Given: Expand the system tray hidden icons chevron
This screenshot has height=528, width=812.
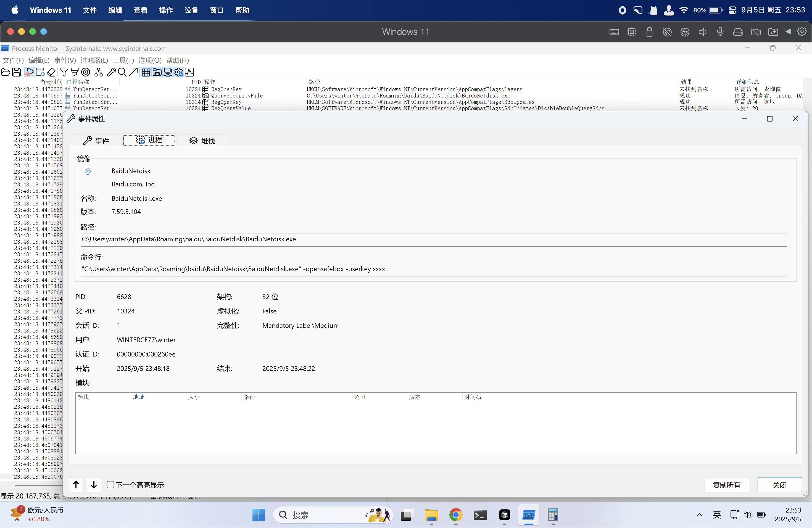Looking at the screenshot, I should pos(699,515).
